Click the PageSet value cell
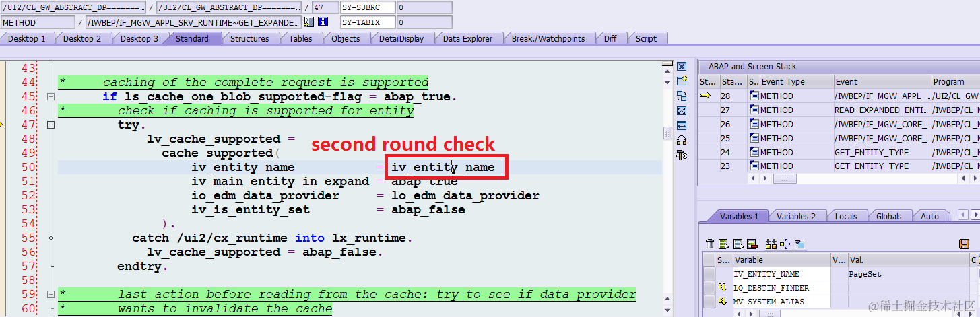The image size is (980, 317). pyautogui.click(x=907, y=274)
